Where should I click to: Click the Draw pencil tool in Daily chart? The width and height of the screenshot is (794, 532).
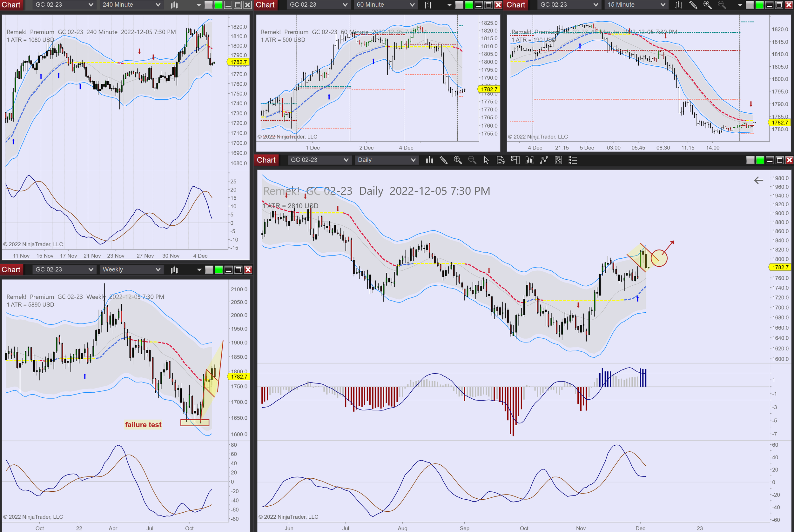coord(443,160)
